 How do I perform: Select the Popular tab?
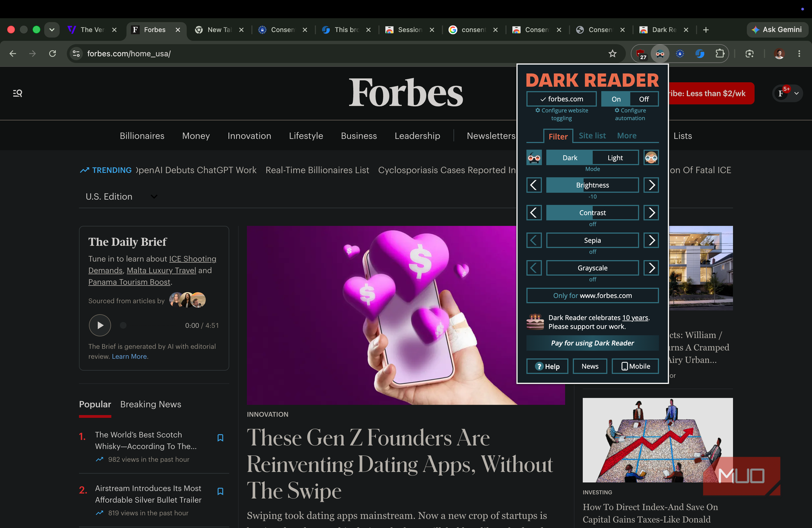(x=95, y=404)
